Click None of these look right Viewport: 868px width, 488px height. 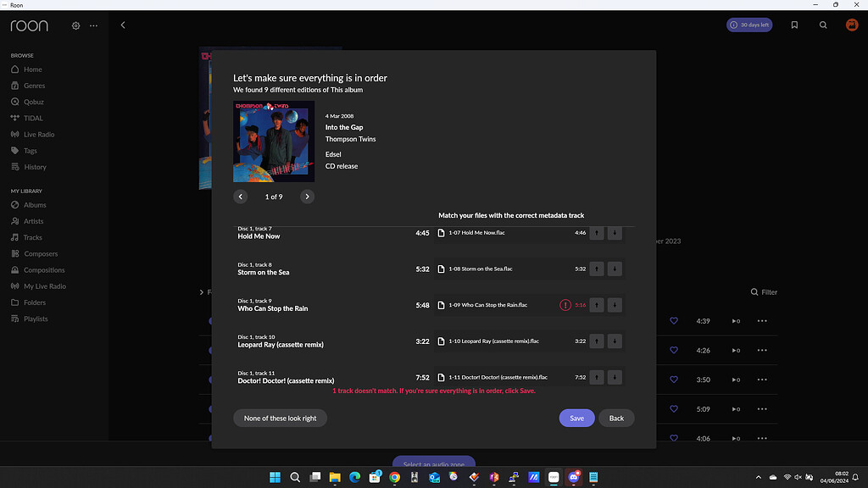click(280, 418)
